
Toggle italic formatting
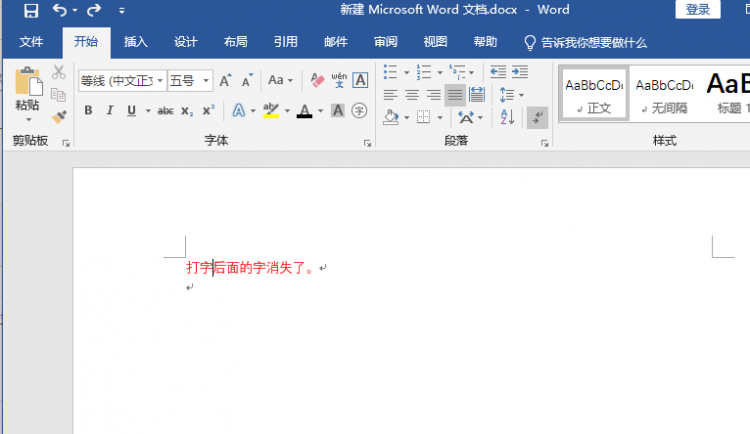pyautogui.click(x=110, y=111)
